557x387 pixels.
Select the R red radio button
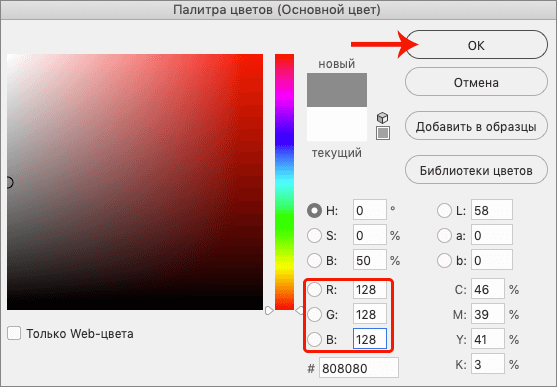(314, 290)
